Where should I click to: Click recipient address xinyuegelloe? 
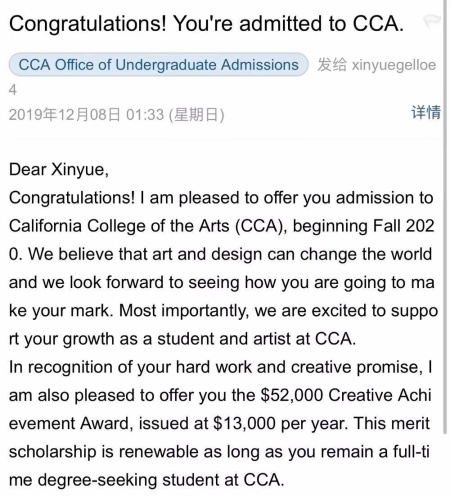tap(394, 65)
